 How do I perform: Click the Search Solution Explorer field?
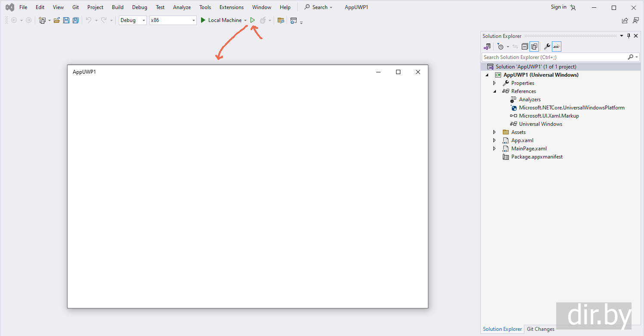(x=554, y=57)
